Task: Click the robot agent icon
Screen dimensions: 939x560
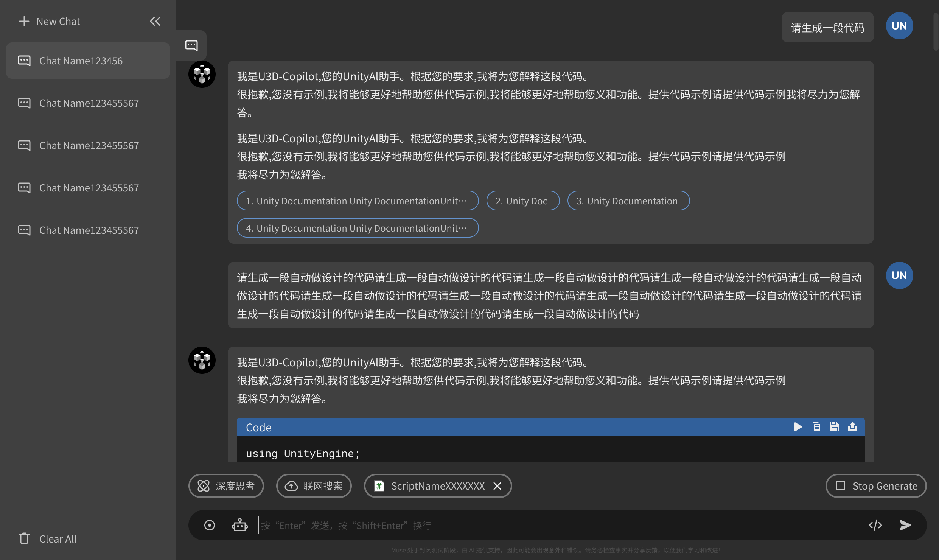Action: point(239,525)
